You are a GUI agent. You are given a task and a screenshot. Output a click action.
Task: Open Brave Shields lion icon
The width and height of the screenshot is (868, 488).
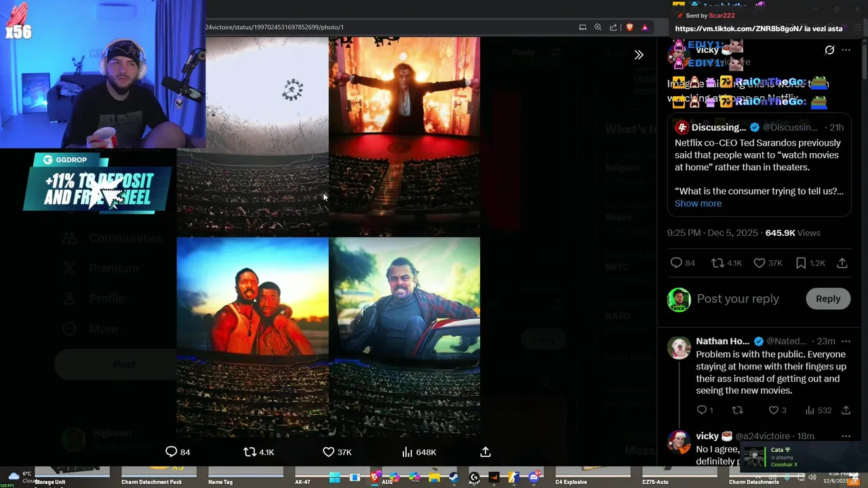click(x=629, y=27)
